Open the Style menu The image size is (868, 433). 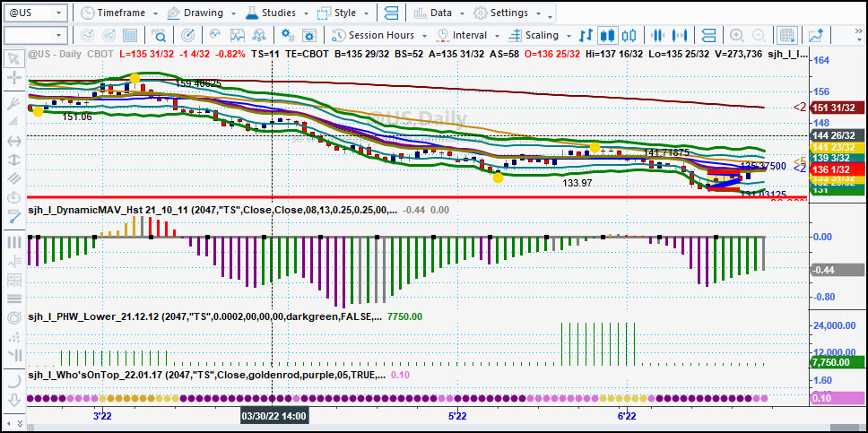pos(343,13)
